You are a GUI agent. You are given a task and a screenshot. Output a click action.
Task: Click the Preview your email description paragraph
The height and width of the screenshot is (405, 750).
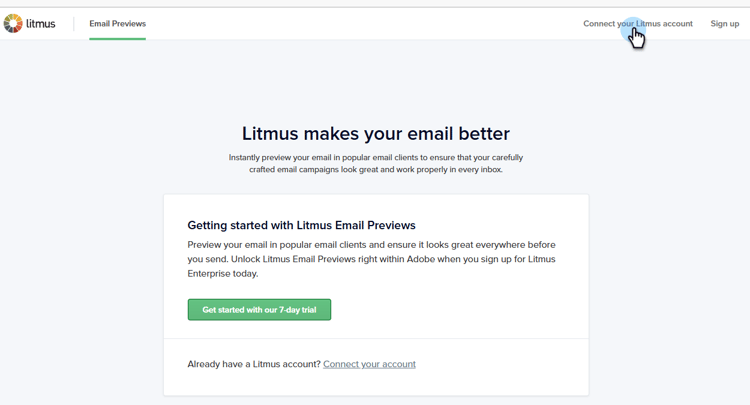tap(371, 259)
